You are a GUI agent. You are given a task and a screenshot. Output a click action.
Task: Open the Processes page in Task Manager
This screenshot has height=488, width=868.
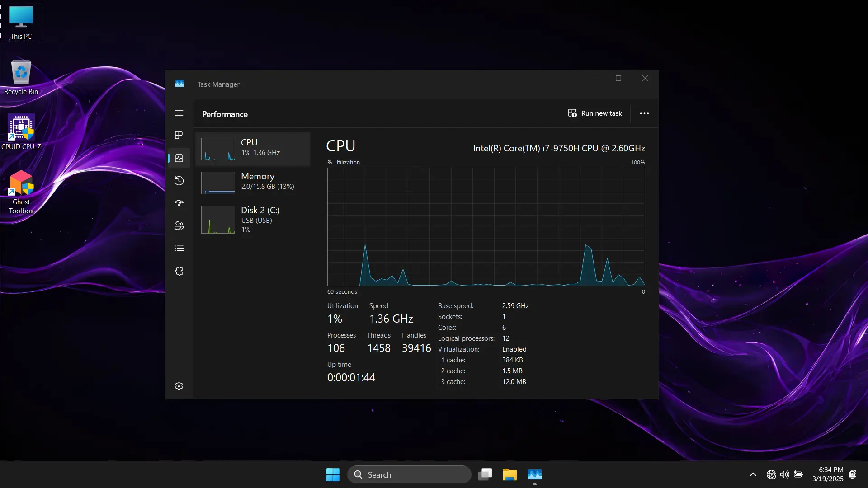tap(179, 135)
